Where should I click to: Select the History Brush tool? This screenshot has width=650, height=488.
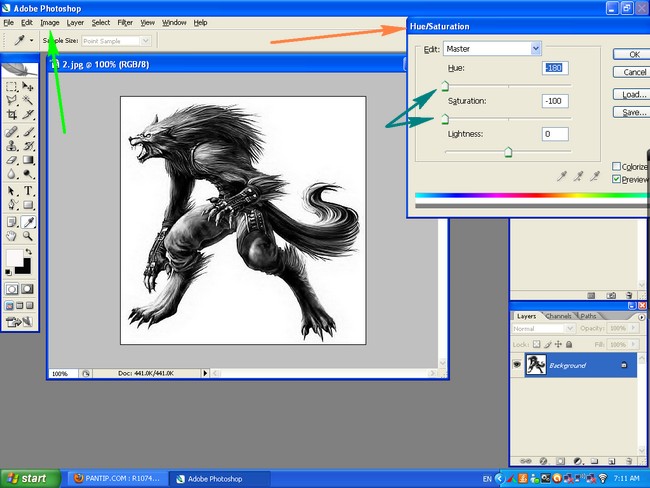pos(28,146)
